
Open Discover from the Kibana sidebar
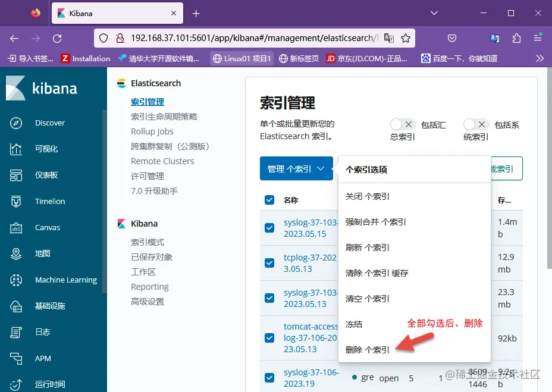pos(50,123)
